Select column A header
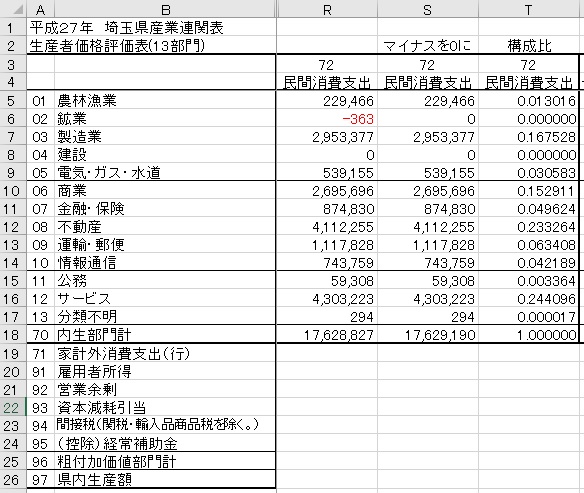Screen dimensions: 584x493 [41, 9]
